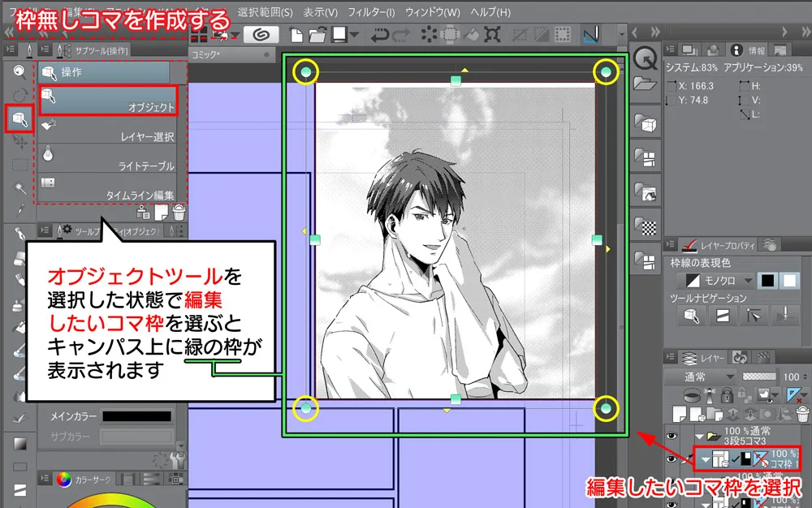Select the 操作 sub tool group
The height and width of the screenshot is (508, 812).
coord(104,72)
